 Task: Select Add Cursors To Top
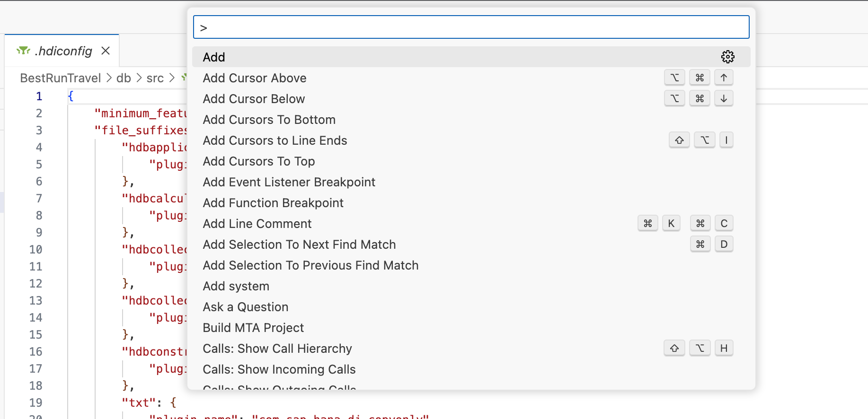[x=471, y=161]
